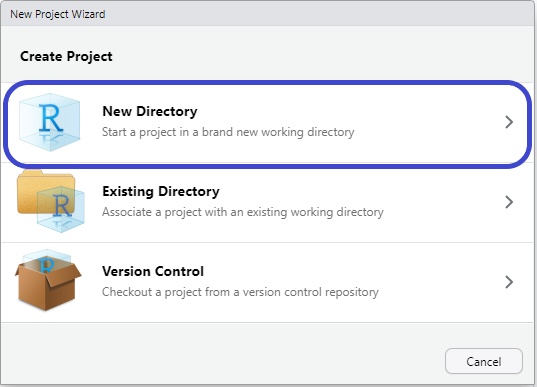Select the Version Control title
This screenshot has width=537, height=387.
153,271
